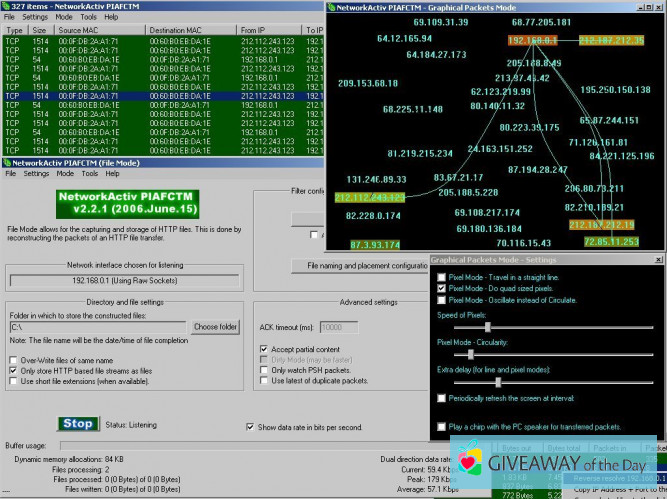Click the folder path field showing C:\
The width and height of the screenshot is (667, 499).
(x=97, y=326)
